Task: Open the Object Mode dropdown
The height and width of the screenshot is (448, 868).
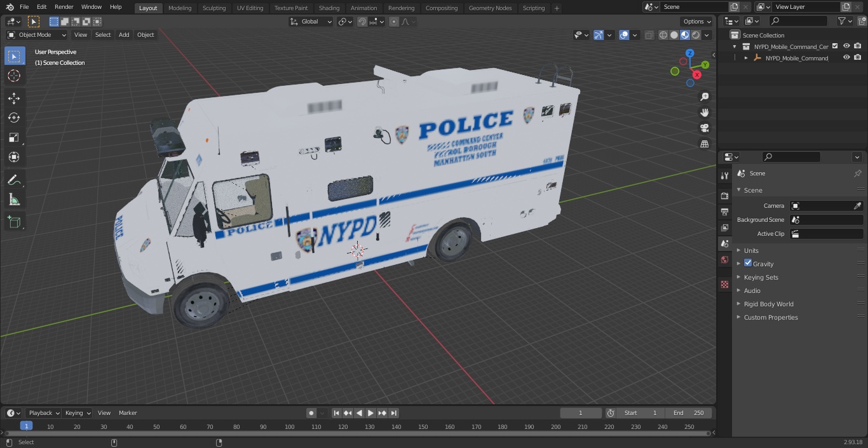Action: [37, 35]
